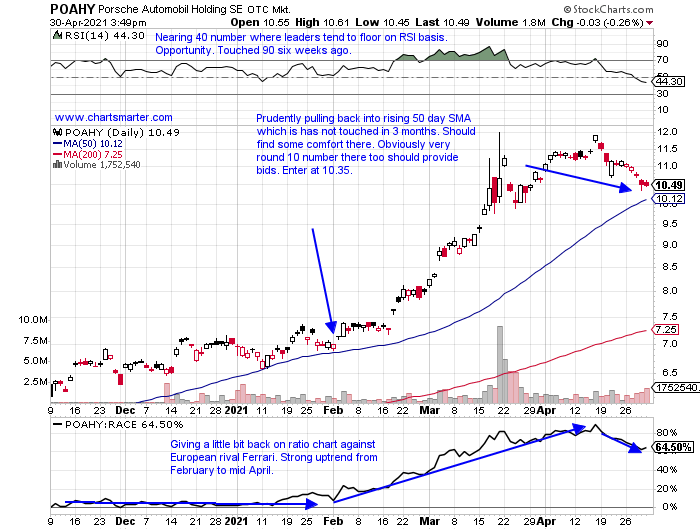Viewport: 700px width, 530px height.
Task: Click the POAHY:RACE 64.50% ratio label
Action: [x=124, y=425]
